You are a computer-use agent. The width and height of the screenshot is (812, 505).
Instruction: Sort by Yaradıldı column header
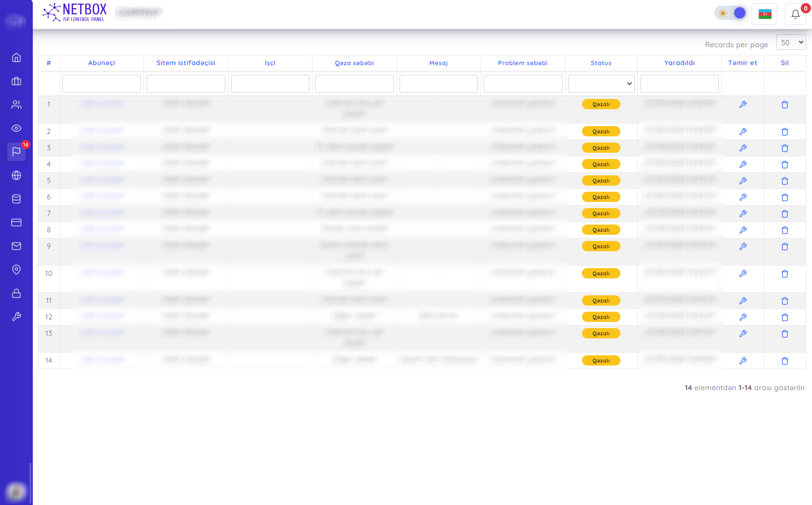tap(679, 63)
